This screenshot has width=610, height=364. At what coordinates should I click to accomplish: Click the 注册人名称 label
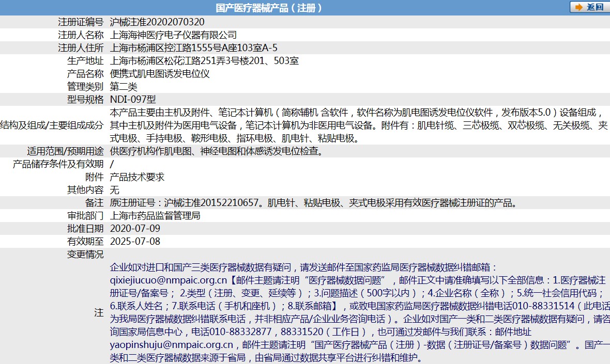81,35
